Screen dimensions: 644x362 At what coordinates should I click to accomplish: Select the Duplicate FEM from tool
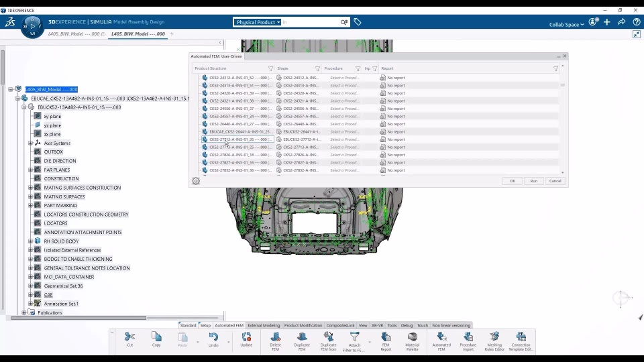(328, 337)
